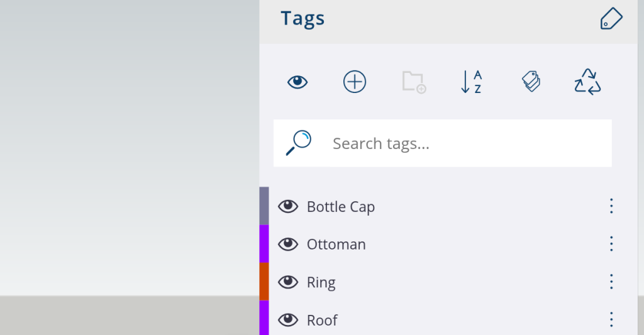Select the Ottoman tag in the list
Image resolution: width=644 pixels, height=335 pixels.
pos(336,244)
